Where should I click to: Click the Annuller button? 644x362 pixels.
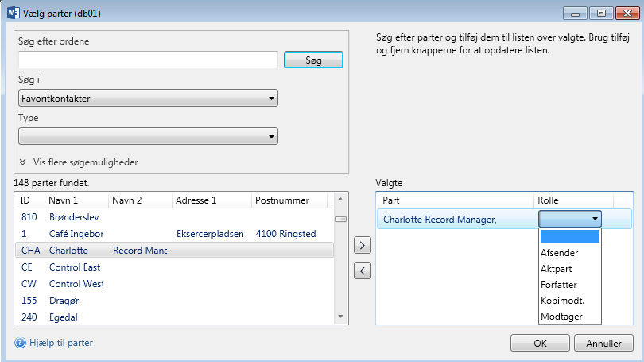tap(603, 344)
